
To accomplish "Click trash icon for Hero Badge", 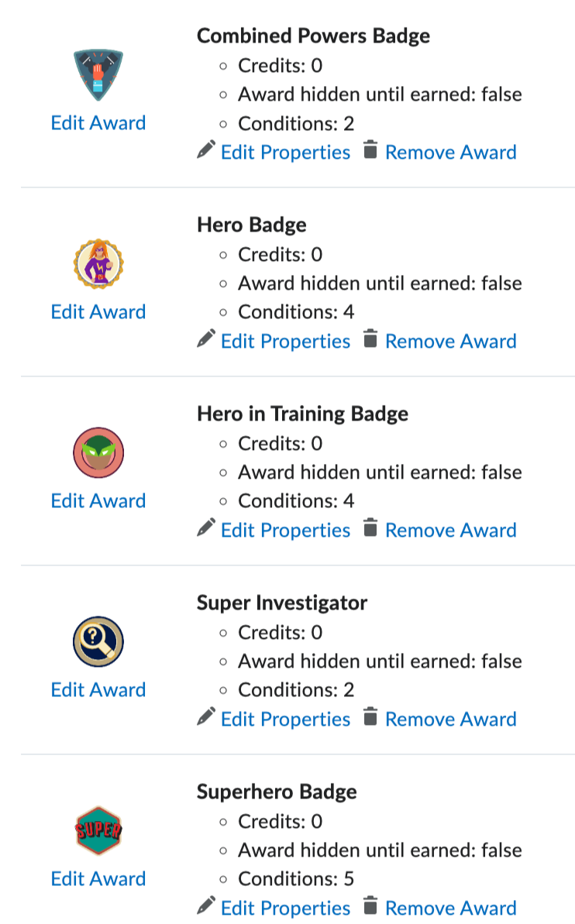I will click(370, 338).
